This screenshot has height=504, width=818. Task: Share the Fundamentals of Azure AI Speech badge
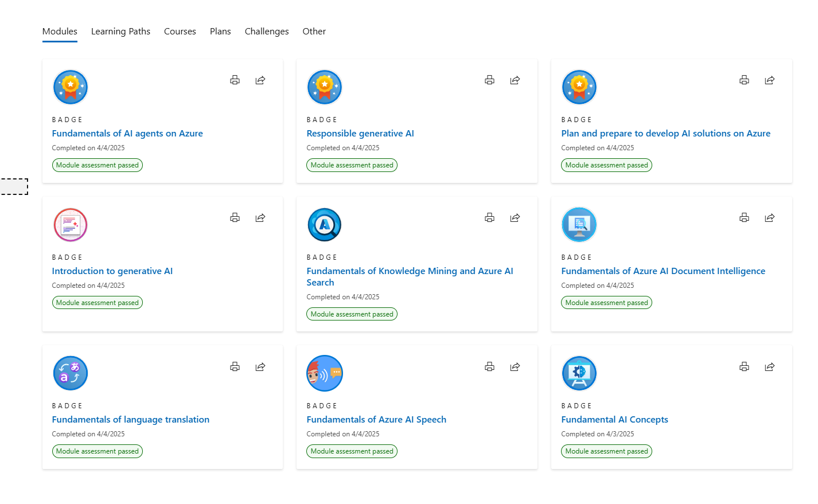click(x=515, y=367)
